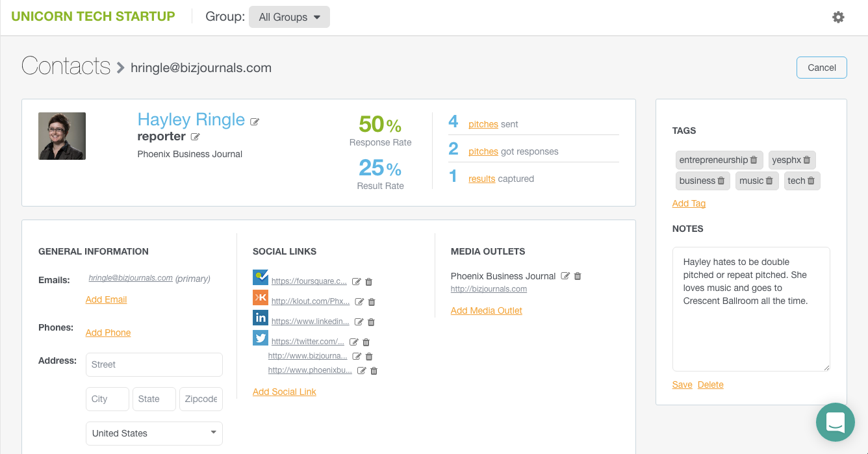868x454 pixels.
Task: Delete the phoenixbu link trash icon
Action: [374, 371]
